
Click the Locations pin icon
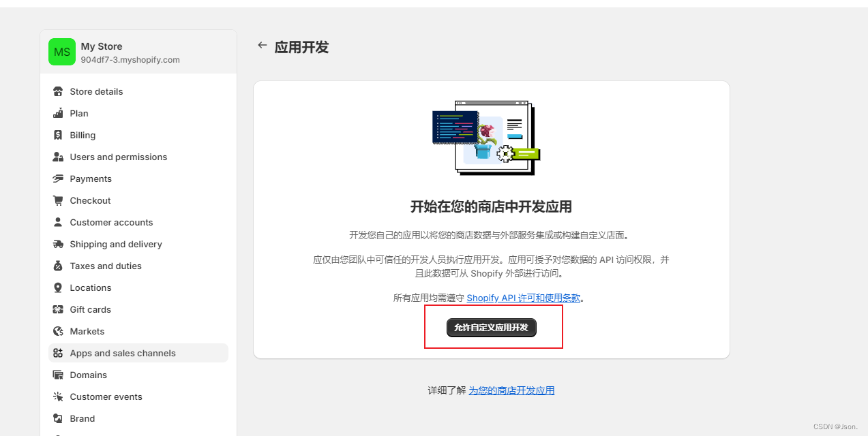click(x=58, y=287)
